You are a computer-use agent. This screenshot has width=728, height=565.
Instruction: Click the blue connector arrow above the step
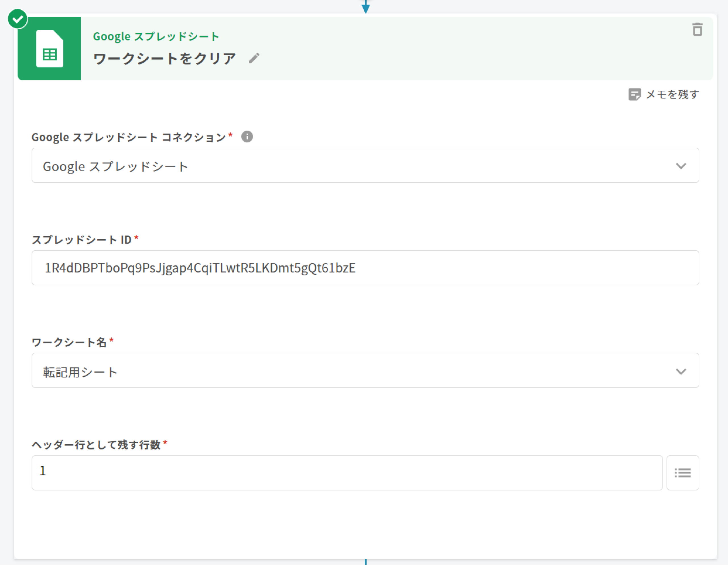(x=366, y=7)
